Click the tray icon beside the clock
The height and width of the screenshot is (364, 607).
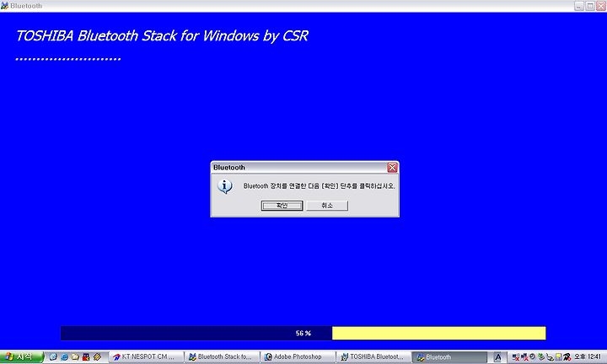tap(567, 356)
